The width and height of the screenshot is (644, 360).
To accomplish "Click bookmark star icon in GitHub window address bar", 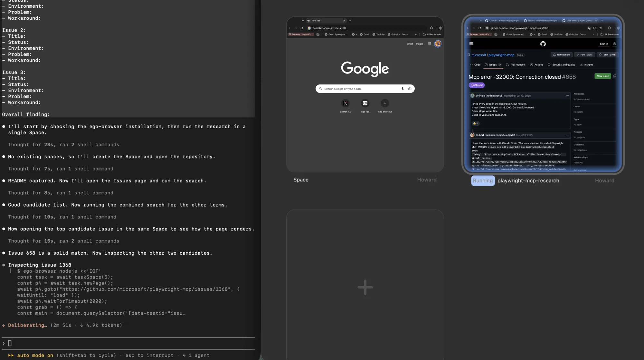I will [601, 28].
